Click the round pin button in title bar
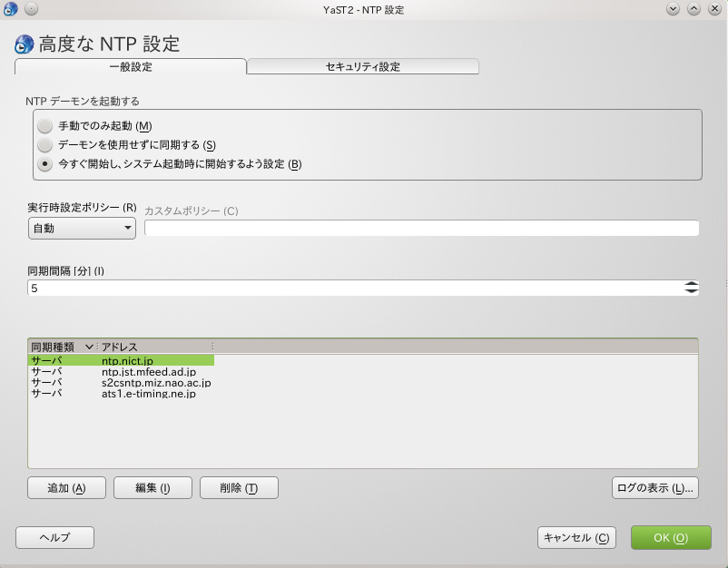Screen dimensions: 728x568 tap(31, 9)
